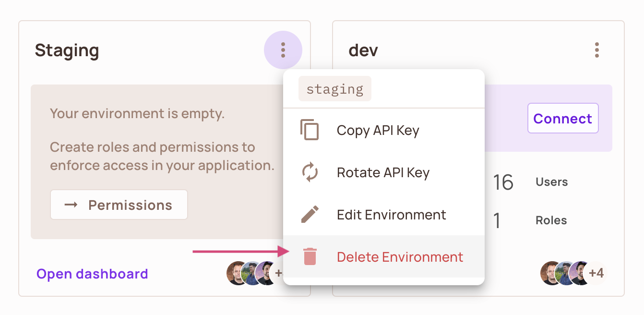Viewport: 644px width, 315px height.
Task: Click the trash icon for Delete Environment
Action: click(310, 256)
